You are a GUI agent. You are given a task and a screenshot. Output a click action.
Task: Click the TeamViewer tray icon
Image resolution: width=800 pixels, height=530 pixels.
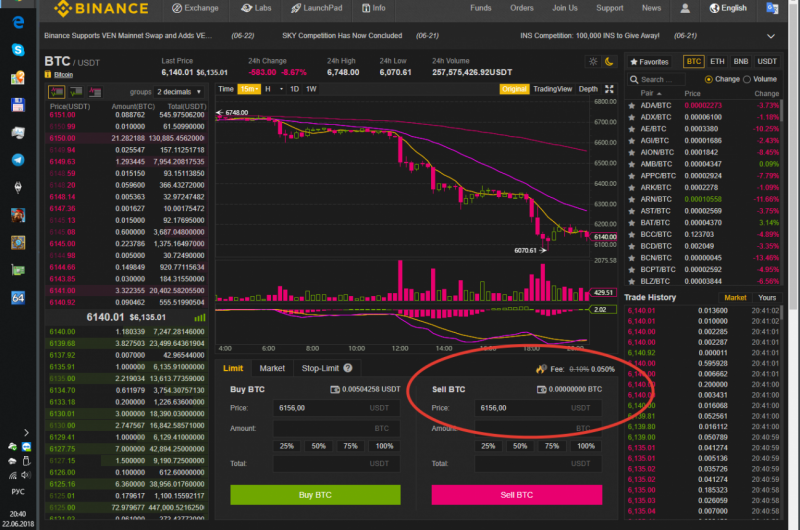click(x=26, y=447)
